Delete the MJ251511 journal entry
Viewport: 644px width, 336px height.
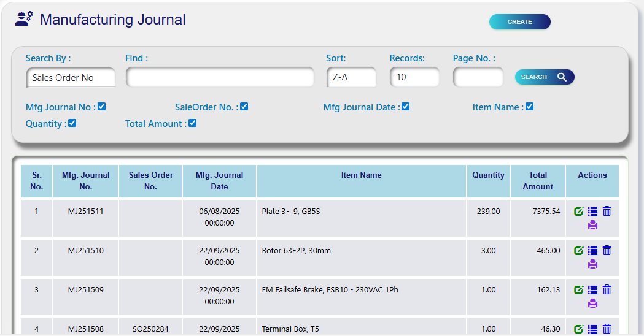pos(607,212)
